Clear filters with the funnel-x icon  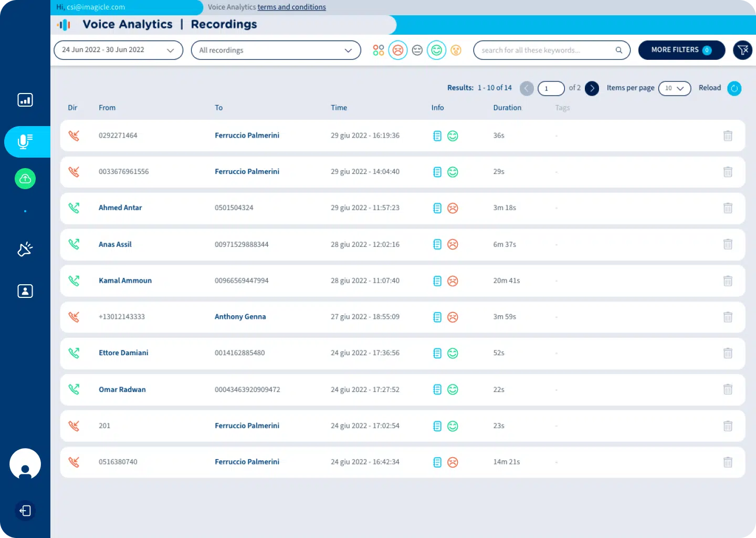pos(742,50)
